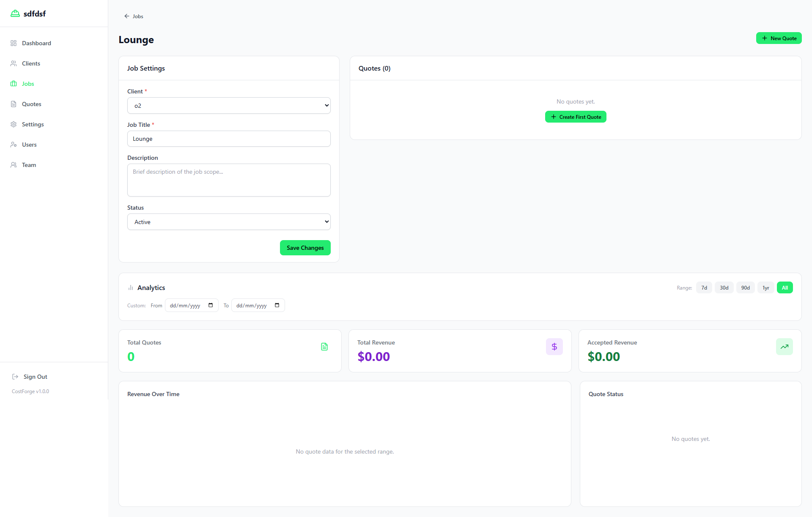Click the Quotes document icon in sidebar

pos(14,104)
